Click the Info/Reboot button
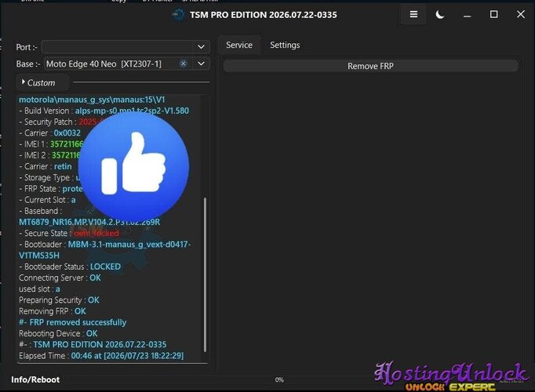Image resolution: width=535 pixels, height=392 pixels. pos(35,379)
